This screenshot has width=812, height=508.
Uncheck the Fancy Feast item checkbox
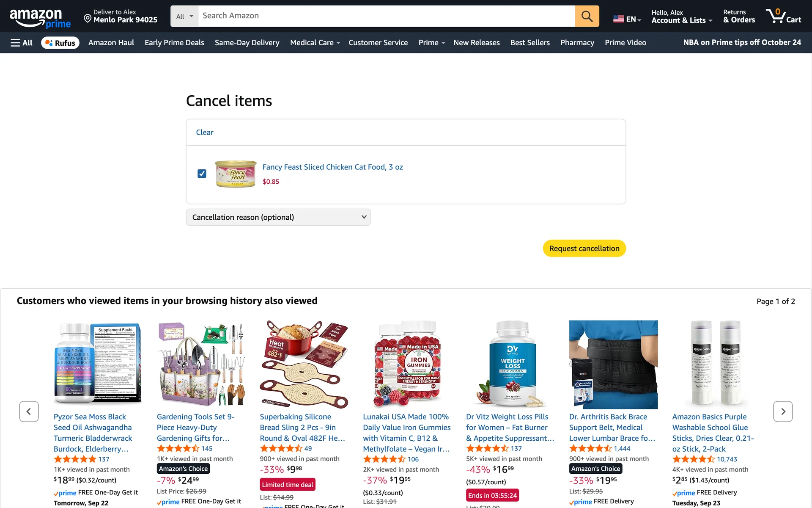click(202, 174)
